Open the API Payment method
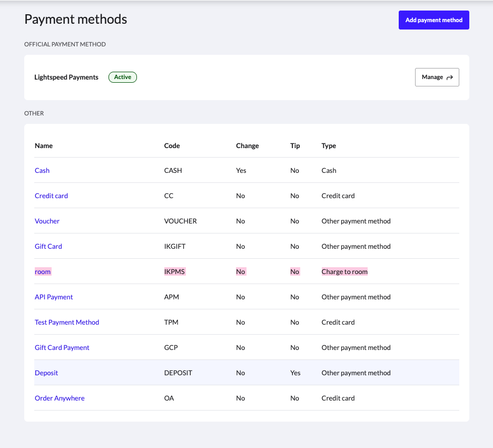 pos(54,297)
